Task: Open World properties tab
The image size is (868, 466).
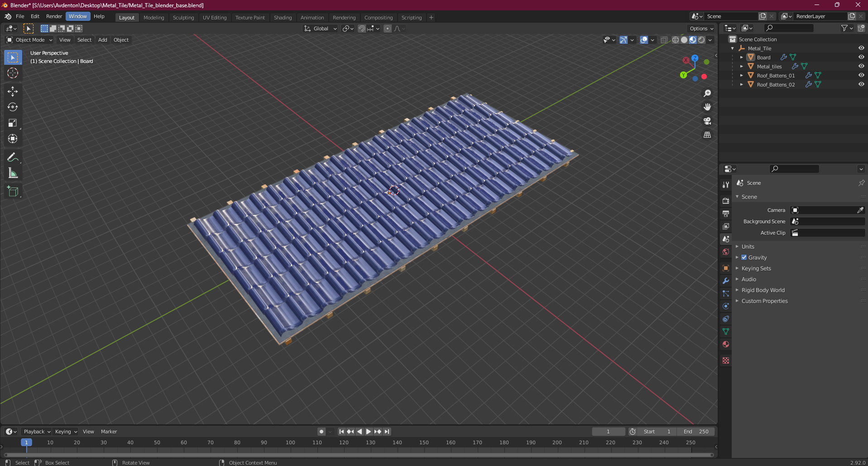Action: [x=726, y=252]
